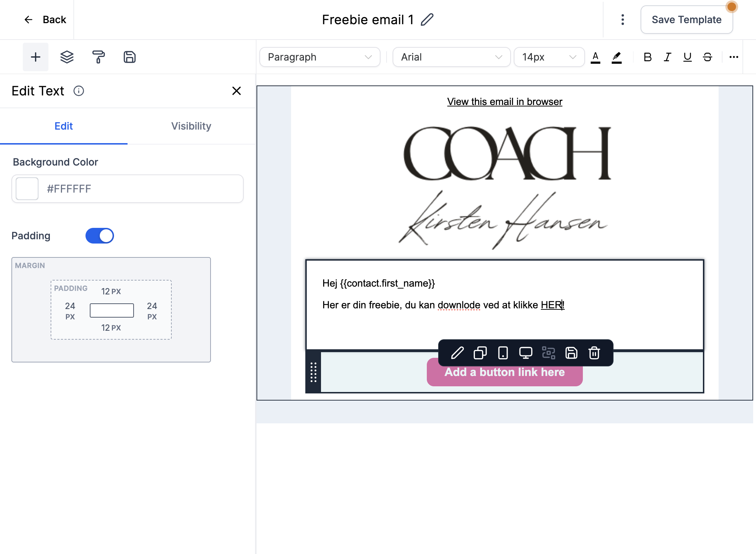The width and height of the screenshot is (756, 554).
Task: Open the paint roller styles icon
Action: pyautogui.click(x=98, y=57)
